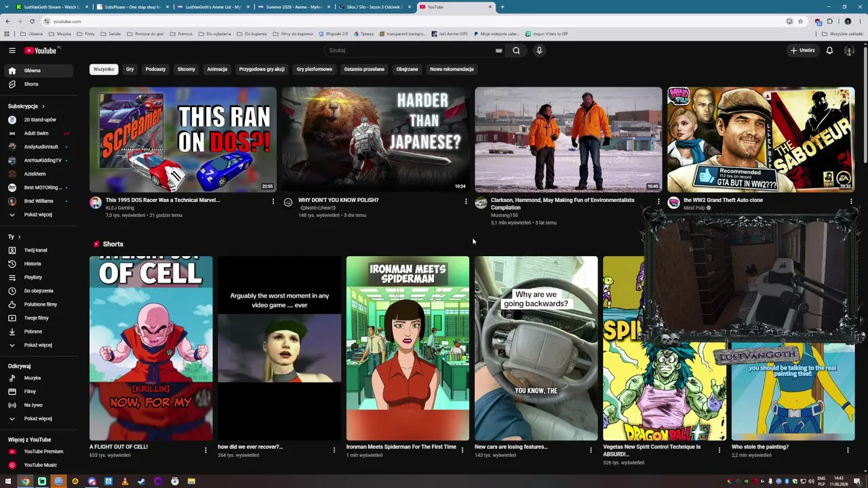Select the Sitcomy filter chip
Image resolution: width=868 pixels, height=488 pixels.
click(186, 69)
